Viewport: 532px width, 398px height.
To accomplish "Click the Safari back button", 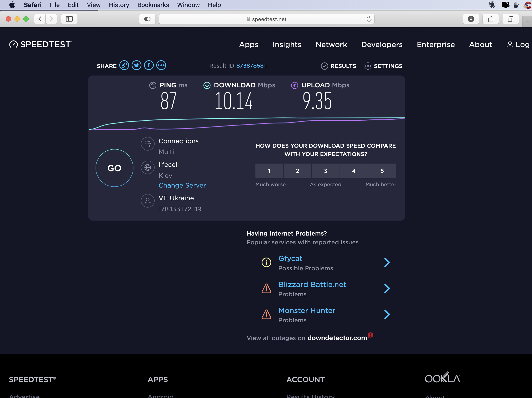I will coord(40,19).
